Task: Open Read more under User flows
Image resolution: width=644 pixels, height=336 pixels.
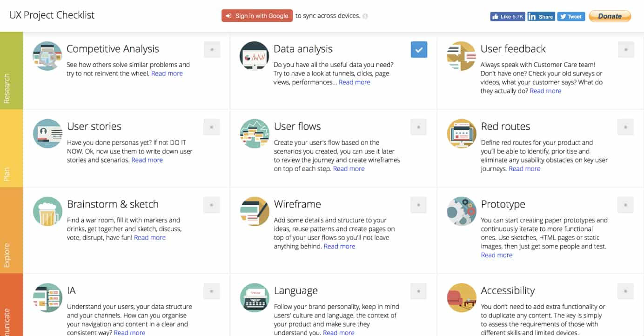Action: pyautogui.click(x=349, y=169)
